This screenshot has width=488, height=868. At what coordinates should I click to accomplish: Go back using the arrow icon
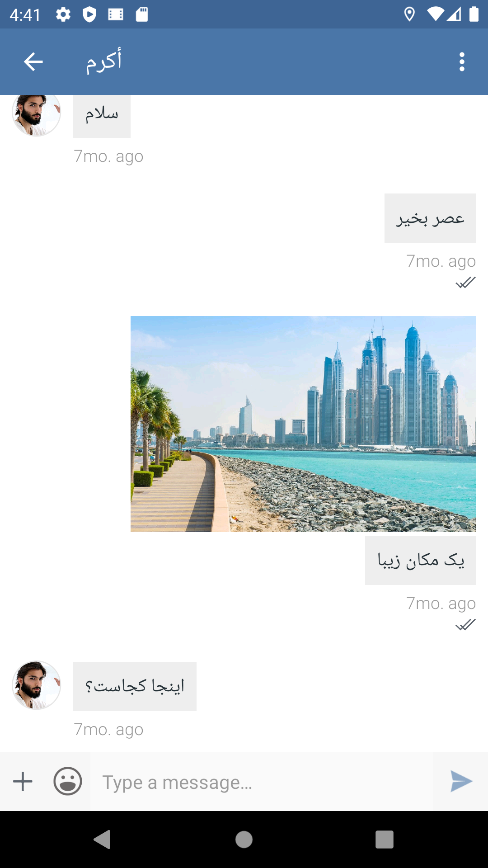(x=33, y=62)
